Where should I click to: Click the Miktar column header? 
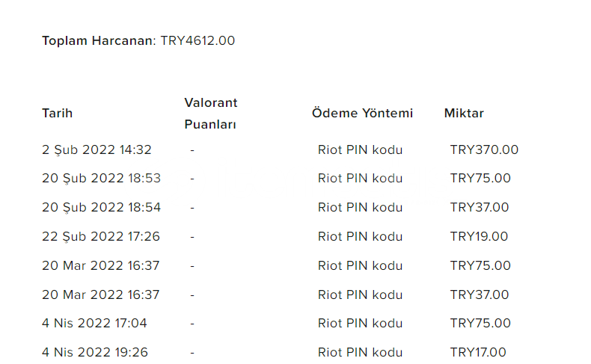464,114
